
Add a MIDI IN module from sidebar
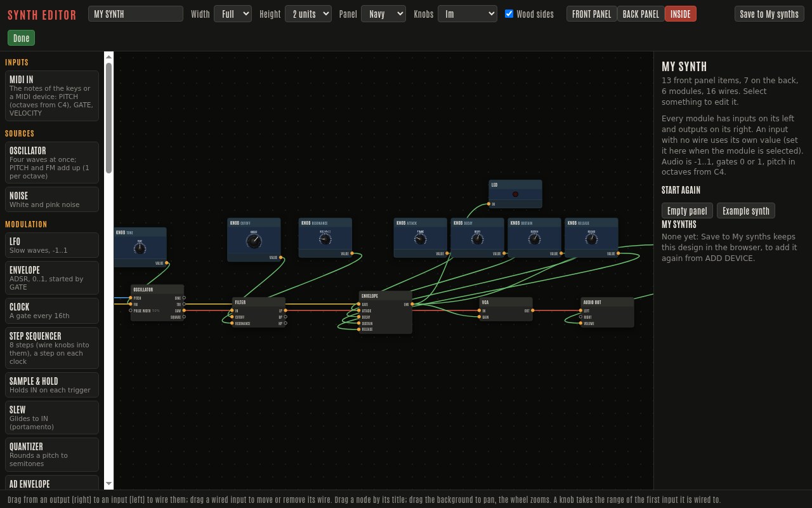pyautogui.click(x=52, y=96)
